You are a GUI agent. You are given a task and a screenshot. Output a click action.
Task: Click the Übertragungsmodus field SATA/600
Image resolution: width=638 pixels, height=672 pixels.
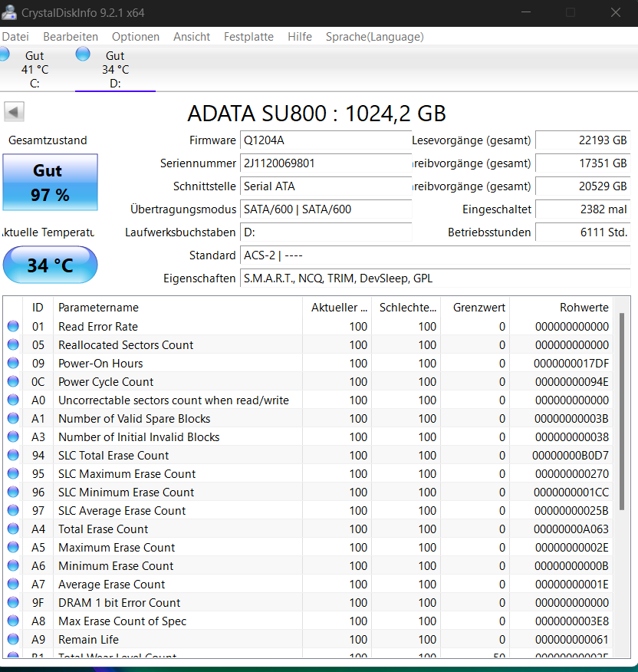326,209
